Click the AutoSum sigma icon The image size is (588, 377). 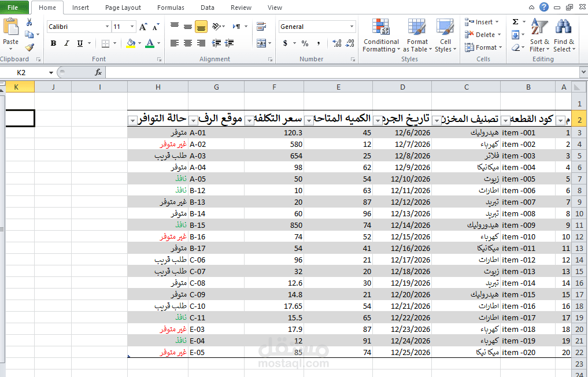pyautogui.click(x=516, y=22)
